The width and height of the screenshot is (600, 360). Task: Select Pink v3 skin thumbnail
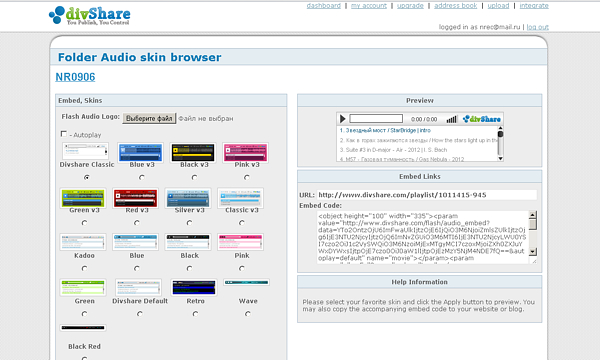245,152
